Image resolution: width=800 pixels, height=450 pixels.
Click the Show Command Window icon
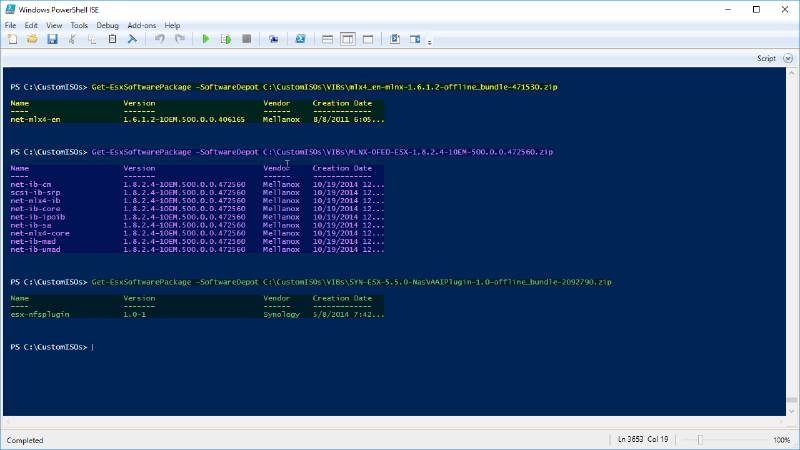[x=395, y=39]
